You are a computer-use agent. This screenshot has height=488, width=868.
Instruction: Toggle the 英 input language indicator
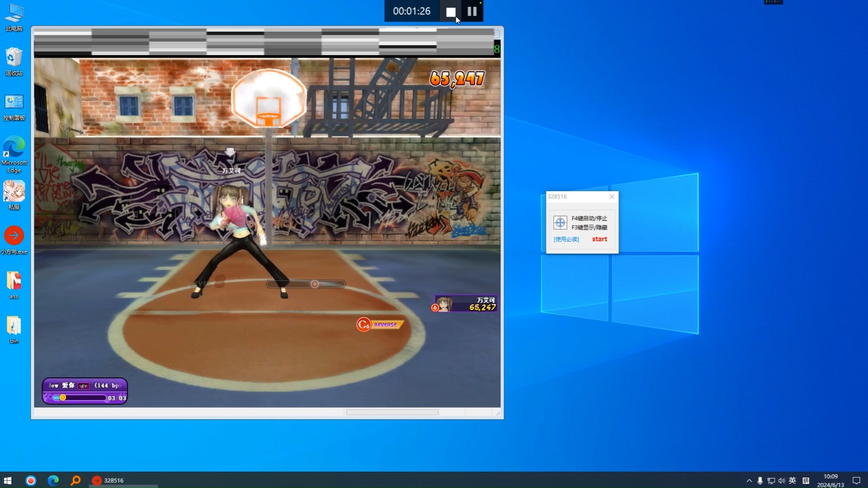tap(793, 480)
